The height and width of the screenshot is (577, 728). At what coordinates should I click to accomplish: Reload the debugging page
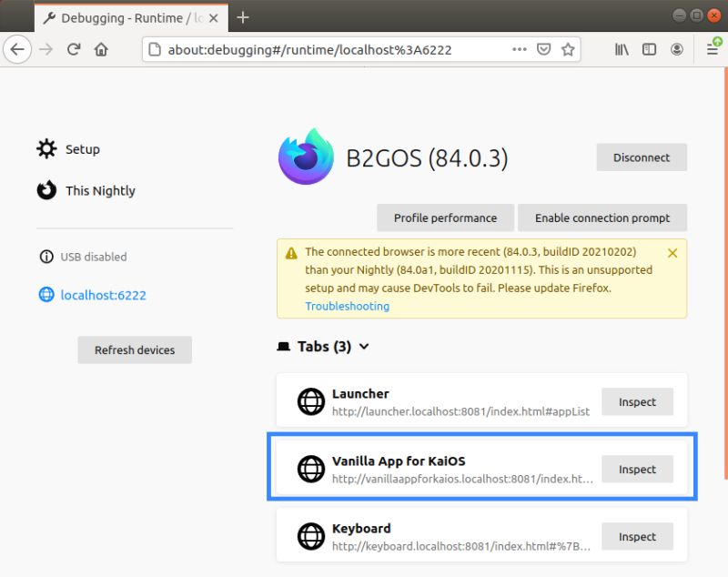[74, 49]
